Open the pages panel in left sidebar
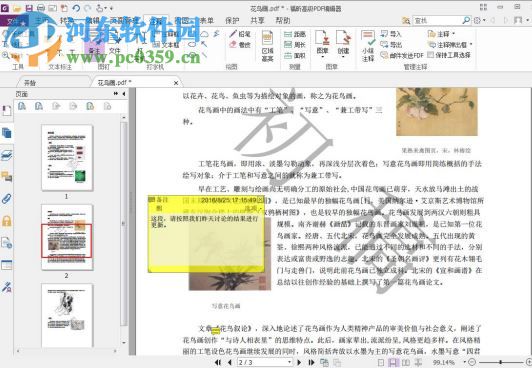Viewport: 532px width, 368px height. 6,133
